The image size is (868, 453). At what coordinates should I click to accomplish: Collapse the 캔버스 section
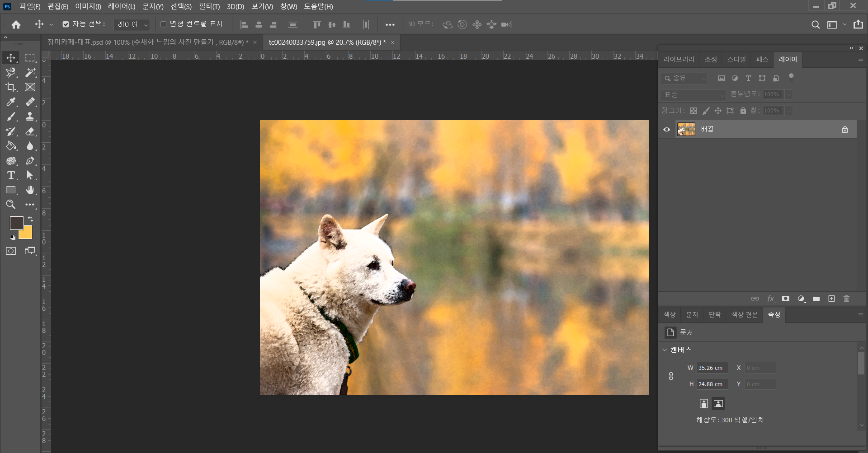point(665,350)
